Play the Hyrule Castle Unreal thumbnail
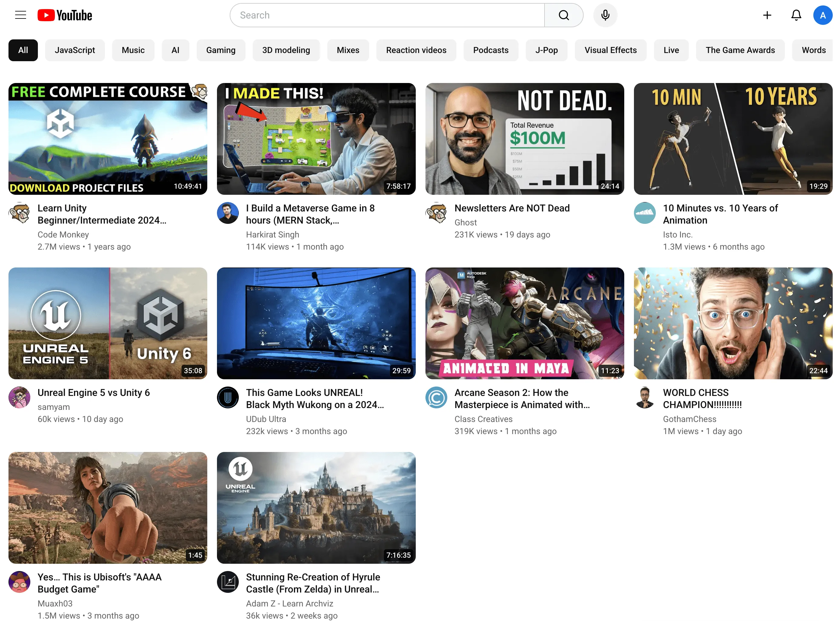The height and width of the screenshot is (621, 840). pyautogui.click(x=316, y=508)
